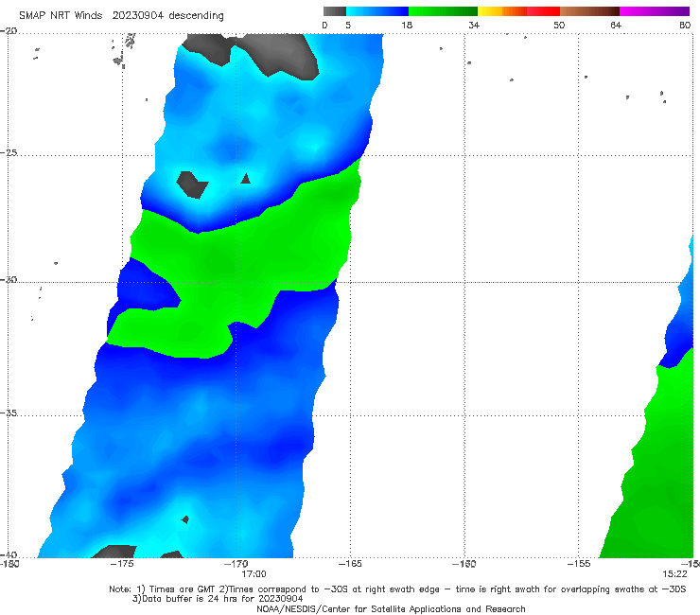Click the yellow-red 34-50 color scale segment
Screen dimensions: 700x615
[x=518, y=11]
